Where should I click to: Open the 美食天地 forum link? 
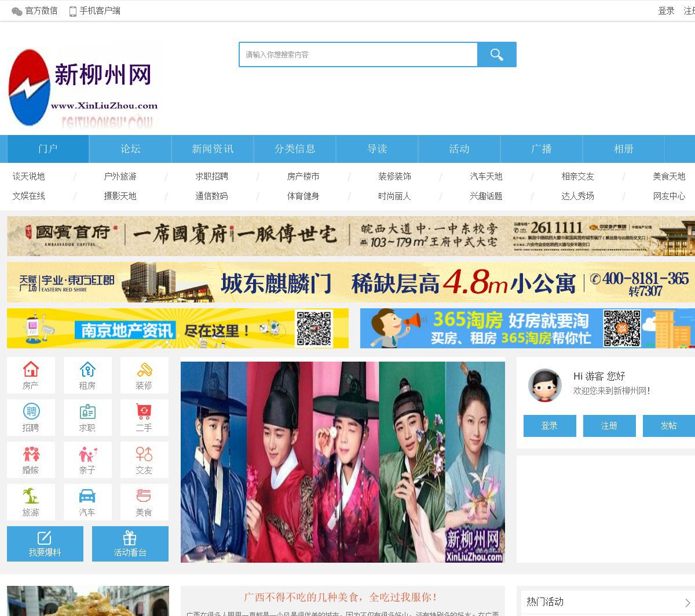tap(670, 176)
